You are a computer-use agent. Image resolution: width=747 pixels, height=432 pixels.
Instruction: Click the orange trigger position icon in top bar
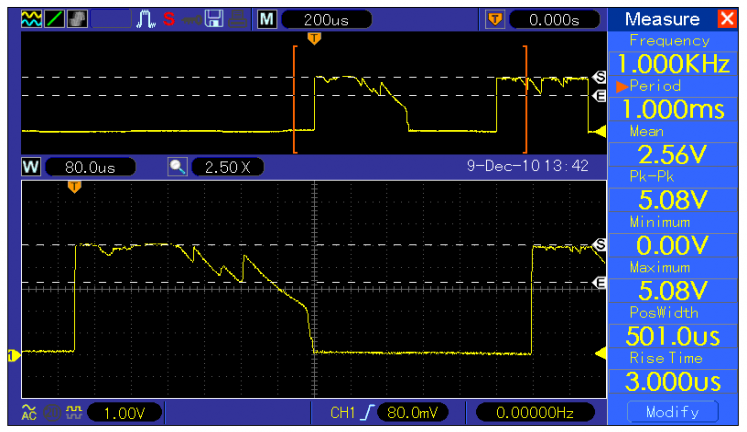[495, 19]
